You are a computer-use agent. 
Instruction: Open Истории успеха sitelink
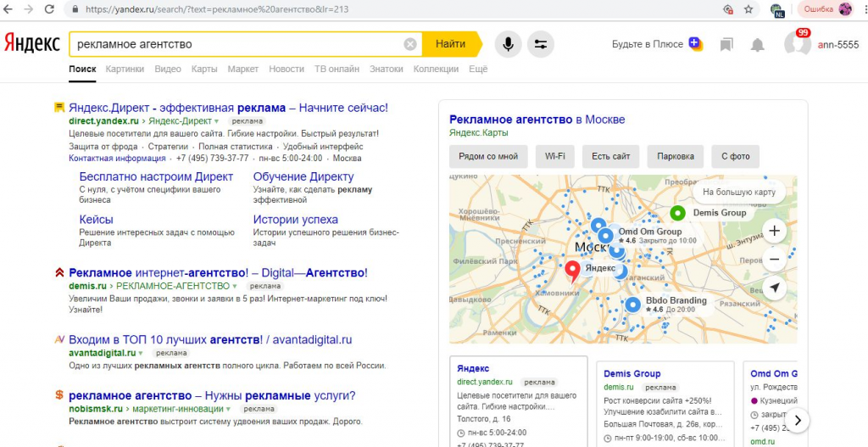296,220
